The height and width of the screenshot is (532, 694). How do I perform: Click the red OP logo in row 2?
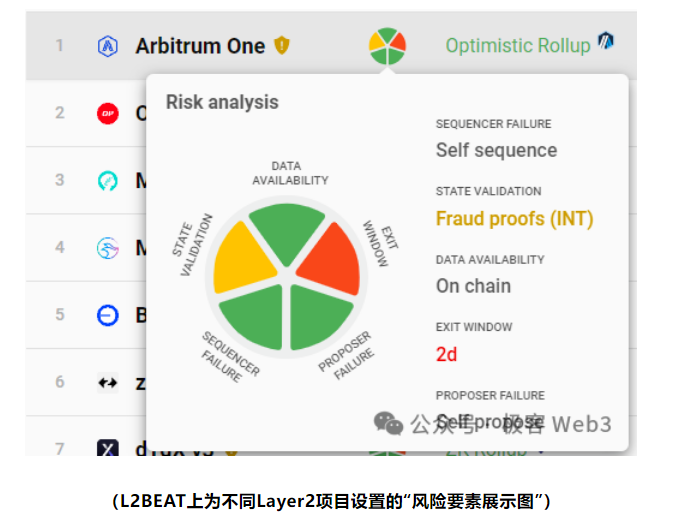(107, 113)
